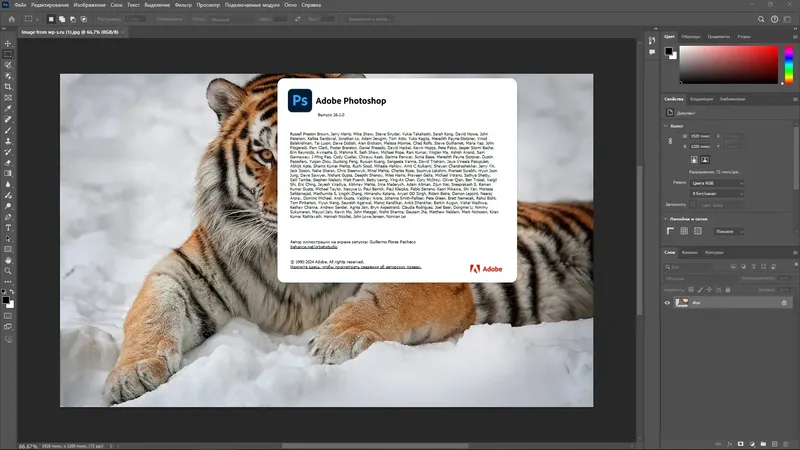Select the Rectangular Marquee tool

coord(8,52)
